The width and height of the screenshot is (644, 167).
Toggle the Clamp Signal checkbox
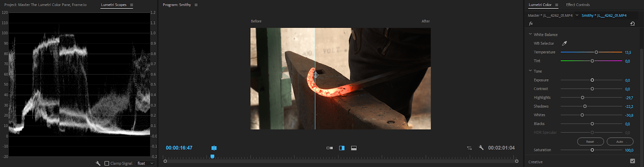107,163
